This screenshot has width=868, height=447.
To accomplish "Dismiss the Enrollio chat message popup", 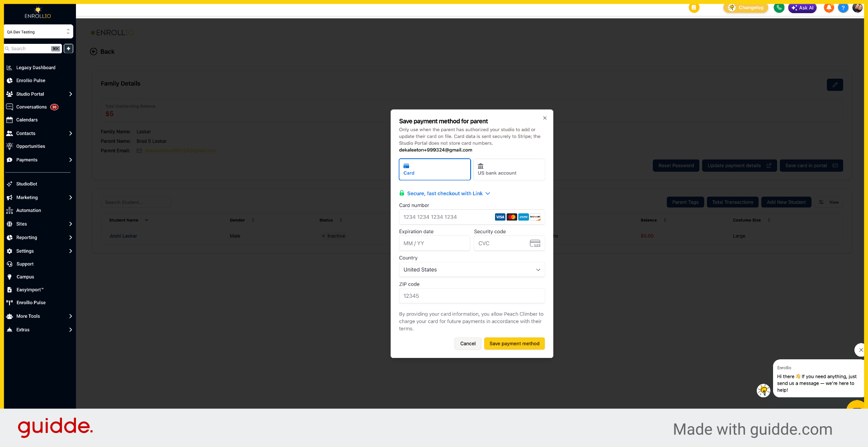I will [x=860, y=350].
